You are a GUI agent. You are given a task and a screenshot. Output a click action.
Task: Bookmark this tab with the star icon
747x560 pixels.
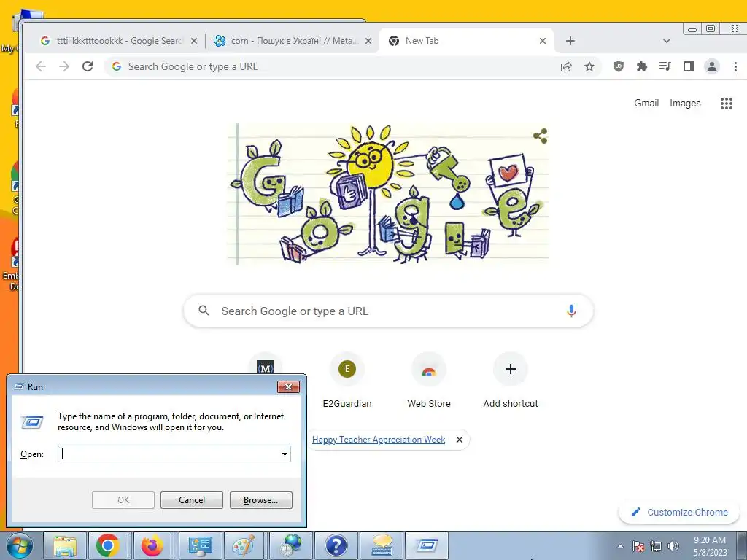tap(589, 66)
